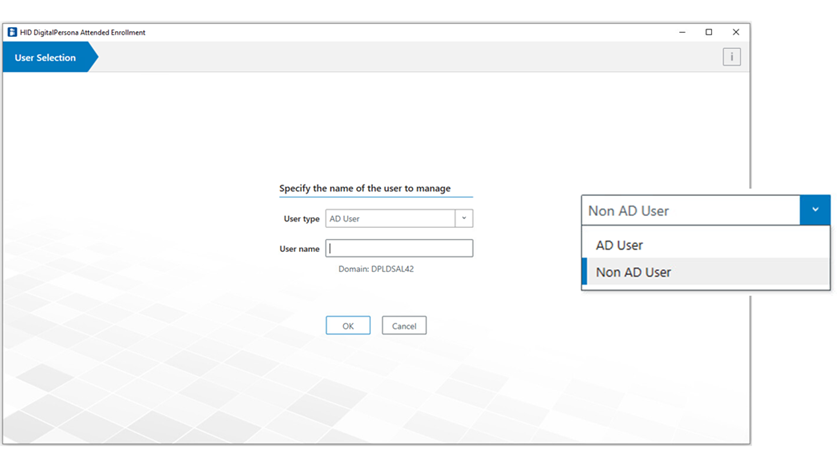Close the Attended Enrollment window
The height and width of the screenshot is (462, 837).
(736, 32)
